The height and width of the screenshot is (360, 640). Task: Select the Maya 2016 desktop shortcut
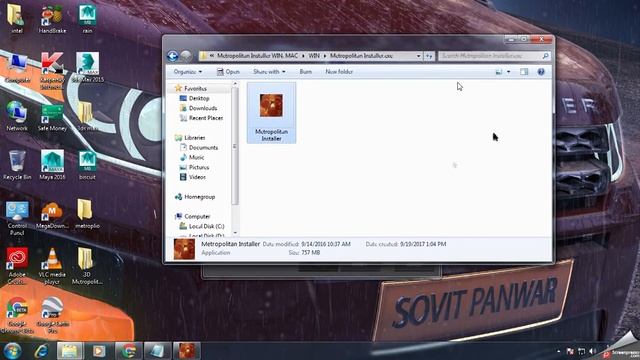click(x=52, y=165)
